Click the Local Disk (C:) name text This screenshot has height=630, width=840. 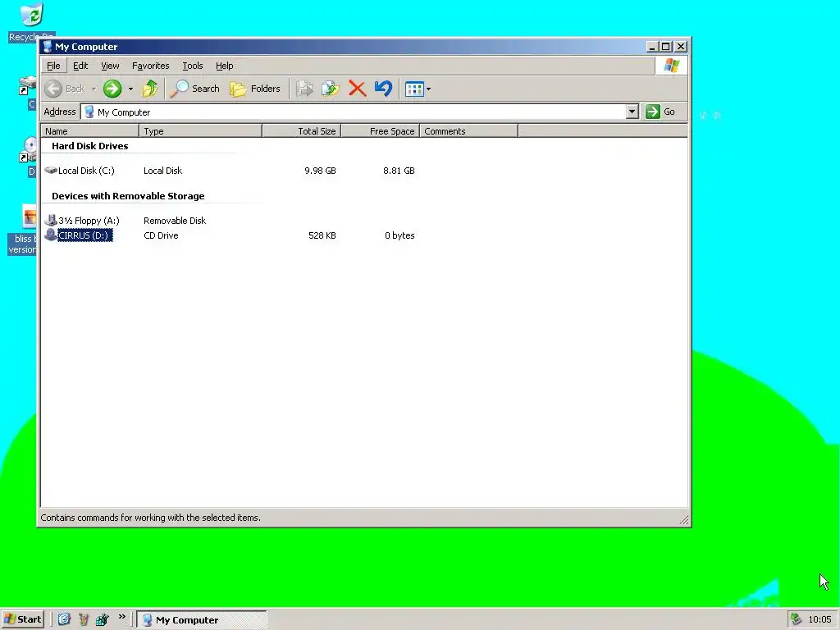86,171
